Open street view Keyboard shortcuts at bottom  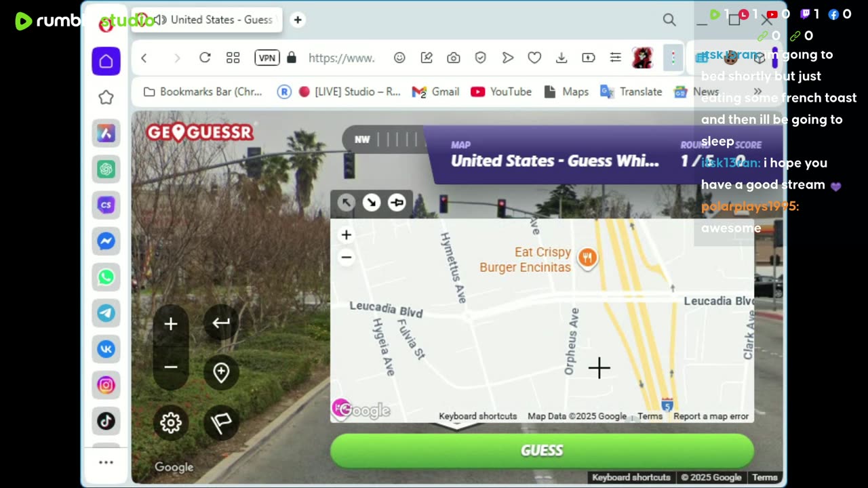click(631, 478)
